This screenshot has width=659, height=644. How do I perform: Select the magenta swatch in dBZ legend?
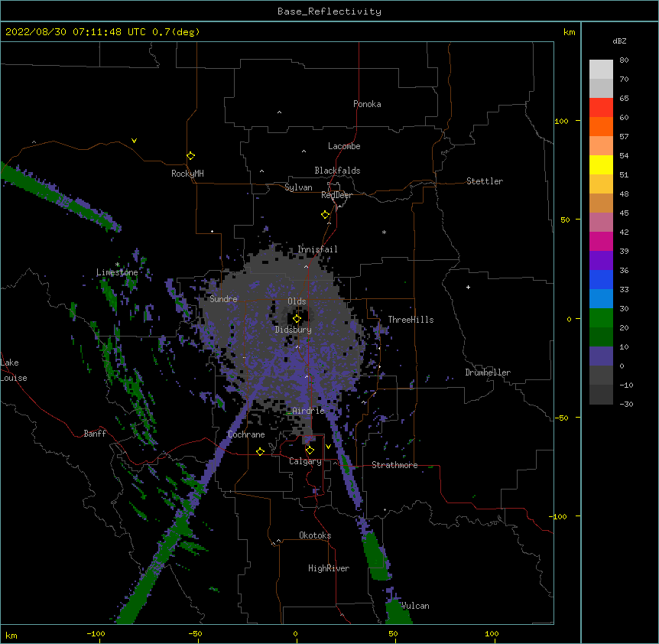601,241
